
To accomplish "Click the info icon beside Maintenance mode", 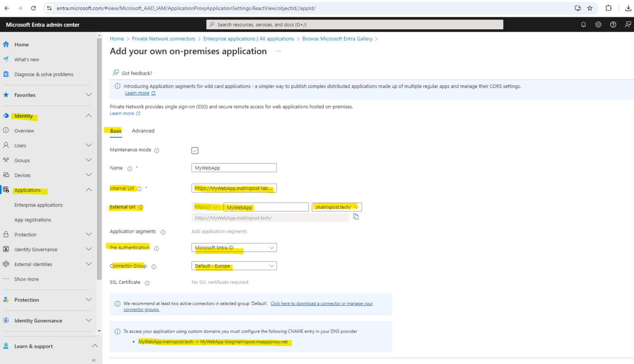I will tap(156, 150).
